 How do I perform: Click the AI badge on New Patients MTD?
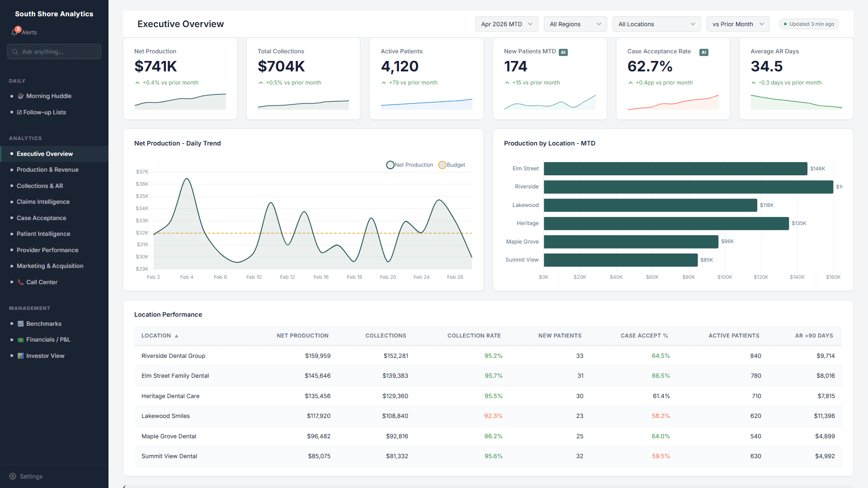563,52
